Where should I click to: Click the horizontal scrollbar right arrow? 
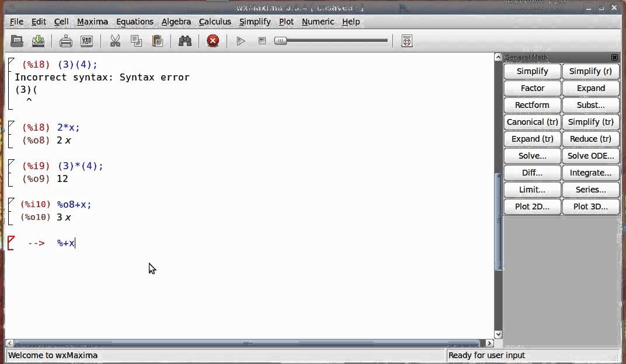489,343
